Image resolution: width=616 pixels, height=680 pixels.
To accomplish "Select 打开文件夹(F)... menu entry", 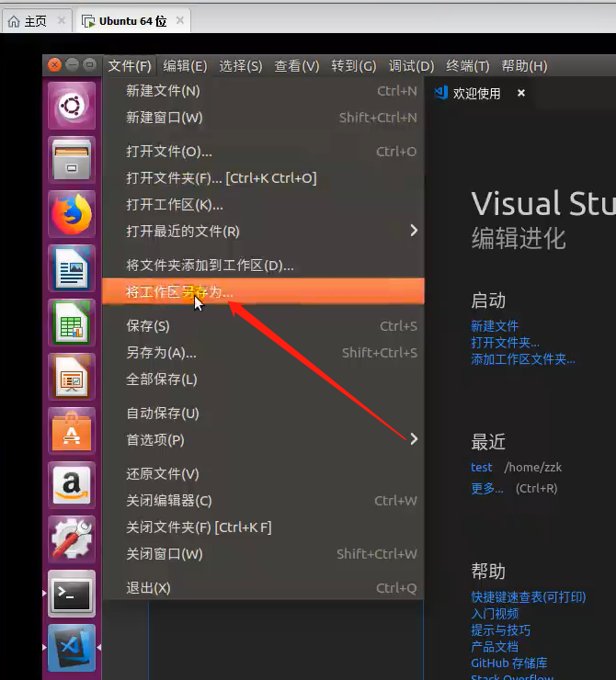I will 263,178.
